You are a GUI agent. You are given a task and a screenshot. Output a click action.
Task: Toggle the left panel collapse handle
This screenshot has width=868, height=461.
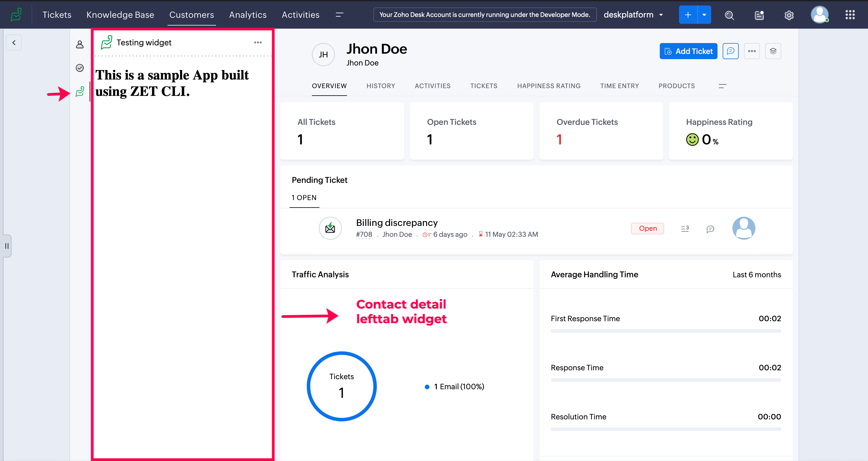(x=7, y=246)
